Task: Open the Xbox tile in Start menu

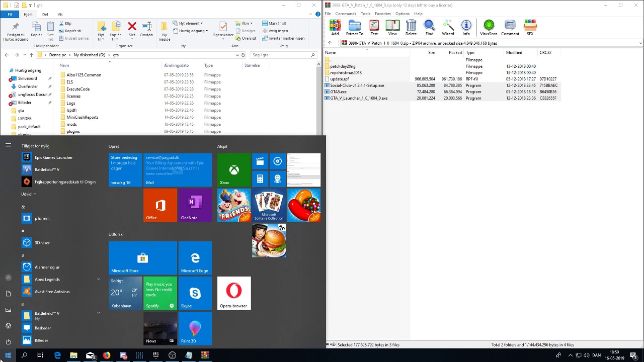Action: pos(233,170)
